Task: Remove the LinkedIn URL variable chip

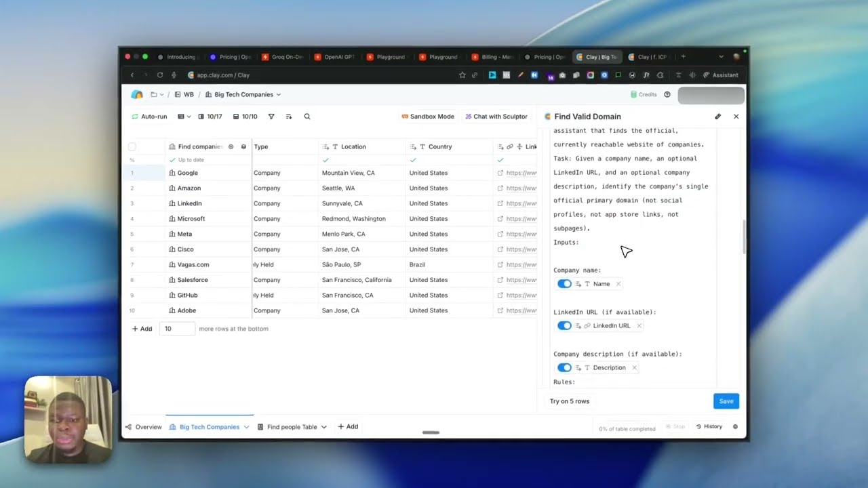Action: 639,326
